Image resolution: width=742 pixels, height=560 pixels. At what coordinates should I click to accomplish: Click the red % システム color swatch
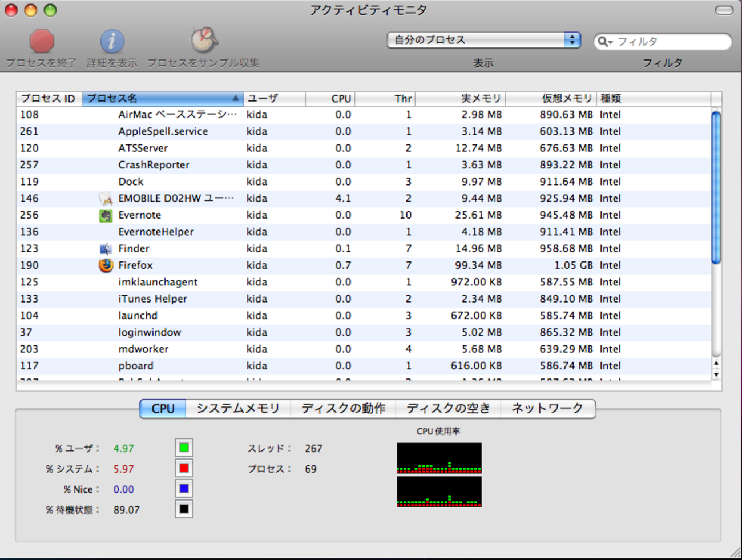coord(184,469)
